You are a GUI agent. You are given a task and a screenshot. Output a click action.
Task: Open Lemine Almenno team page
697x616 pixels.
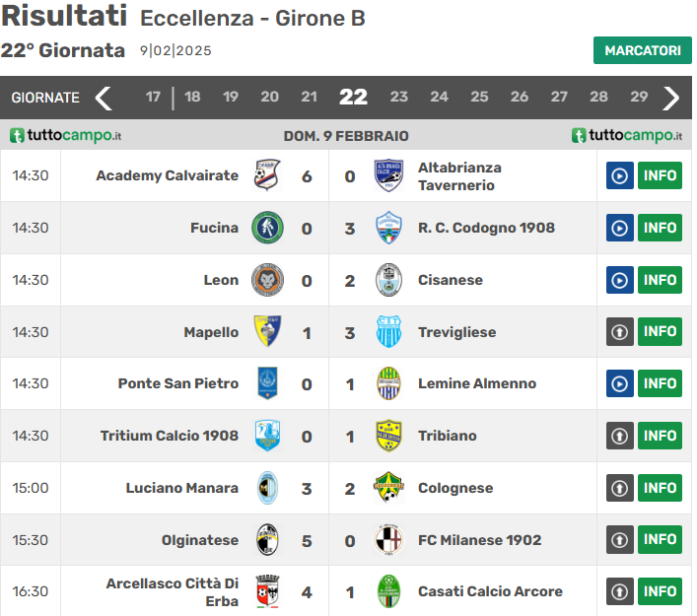[477, 384]
